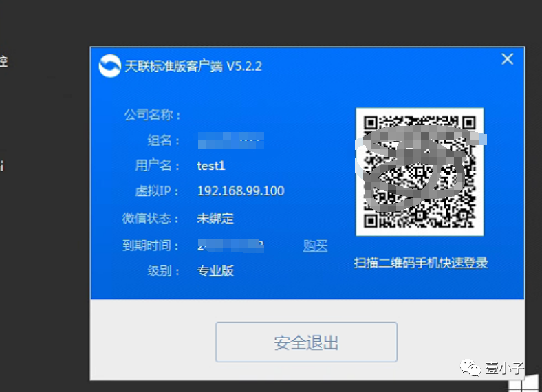Image resolution: width=542 pixels, height=392 pixels.
Task: Select the username value test1
Action: [211, 166]
